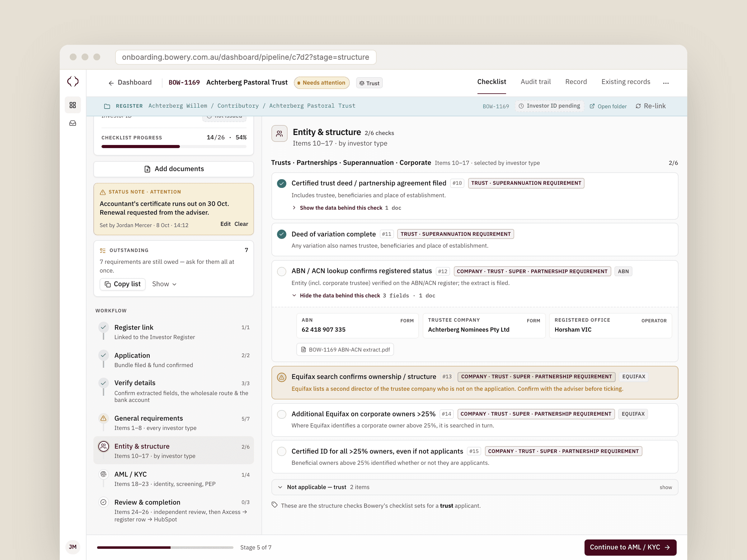Switch to the Audit trail tab
Screen dimensions: 747x560
535,82
